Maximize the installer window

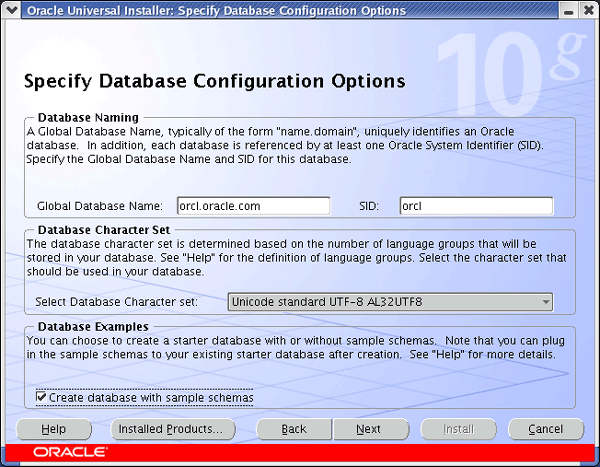pos(569,10)
